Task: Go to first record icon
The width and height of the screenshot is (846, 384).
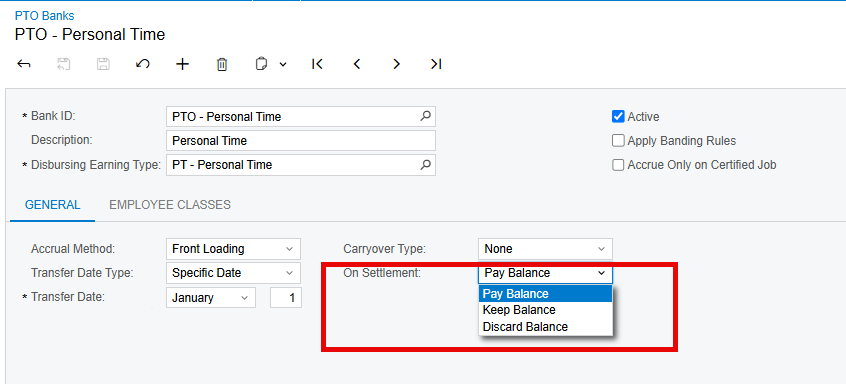Action: pos(317,64)
